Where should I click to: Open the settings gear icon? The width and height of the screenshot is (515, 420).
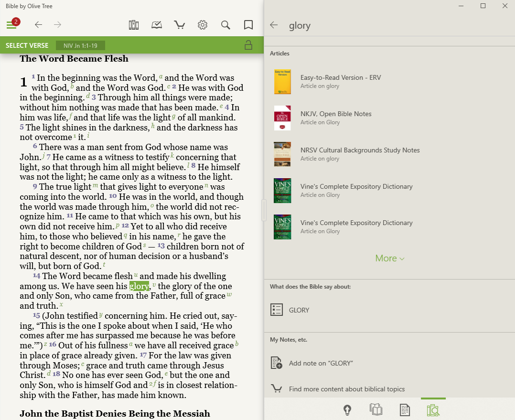[203, 25]
